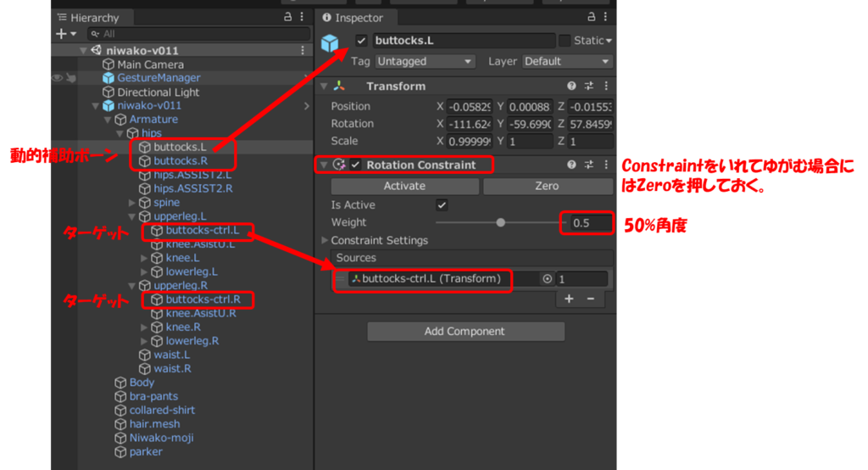Remove a source with the minus icon

[590, 299]
